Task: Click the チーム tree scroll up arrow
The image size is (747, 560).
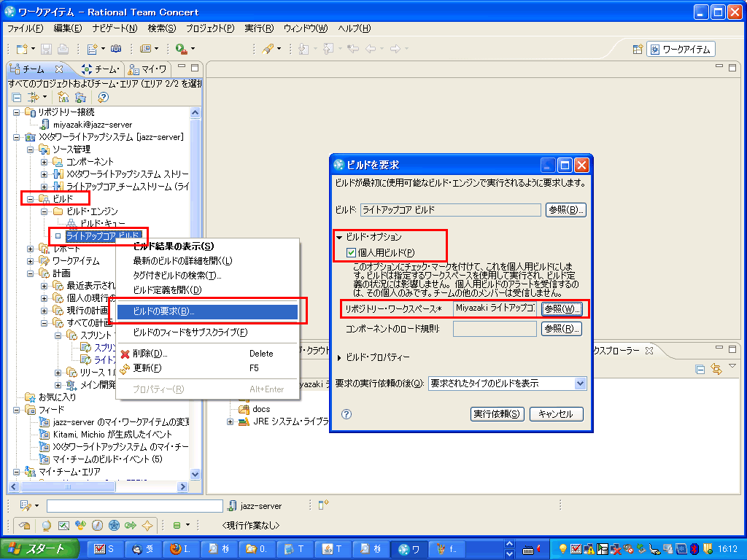Action: [x=195, y=113]
